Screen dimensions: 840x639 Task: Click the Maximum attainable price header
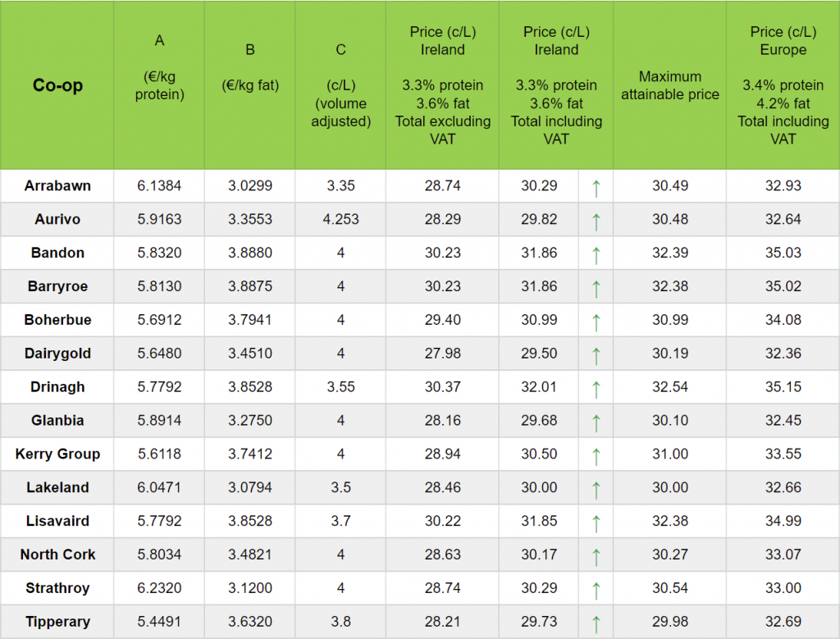[669, 85]
